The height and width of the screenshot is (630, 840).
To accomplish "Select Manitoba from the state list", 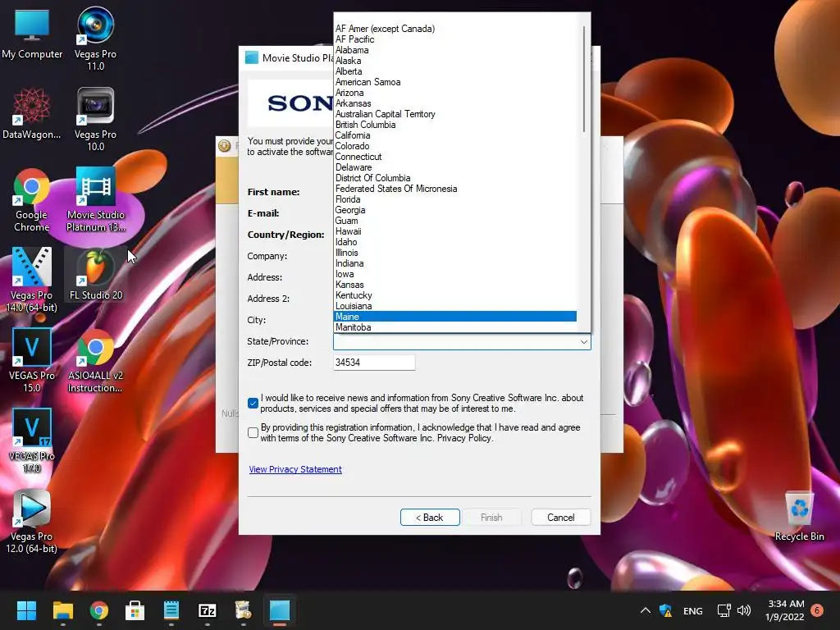I will pos(454,327).
